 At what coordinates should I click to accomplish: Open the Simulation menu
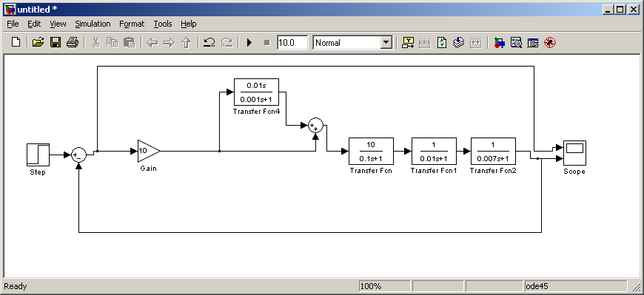pyautogui.click(x=93, y=24)
